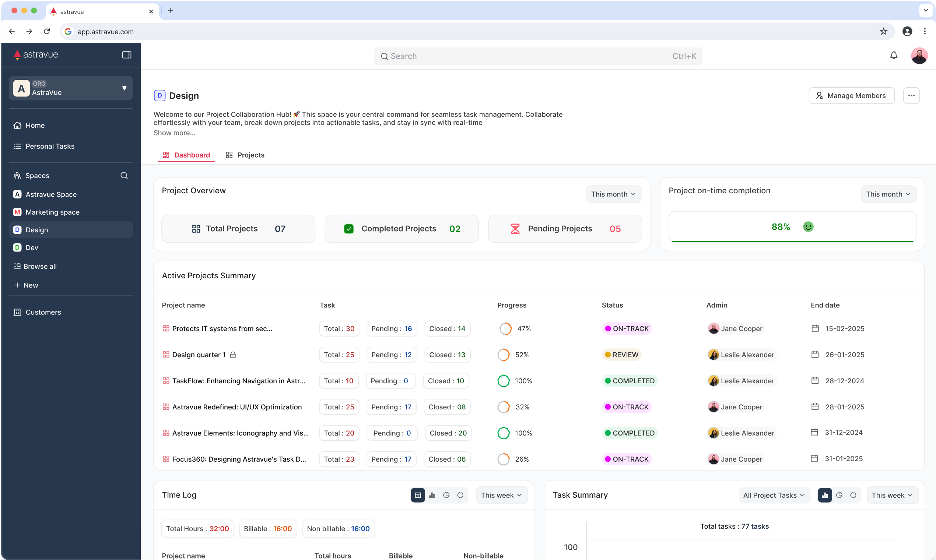This screenshot has width=936, height=560.
Task: Click the astravue logo
Action: coord(35,55)
